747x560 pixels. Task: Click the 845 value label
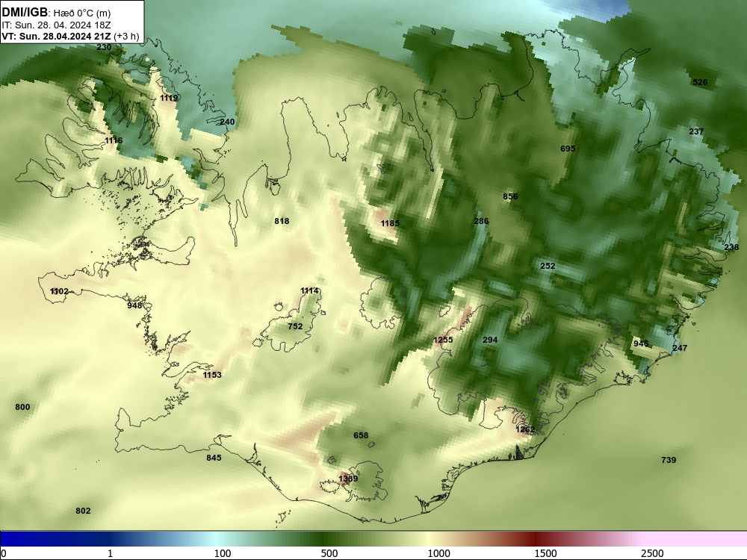click(214, 458)
